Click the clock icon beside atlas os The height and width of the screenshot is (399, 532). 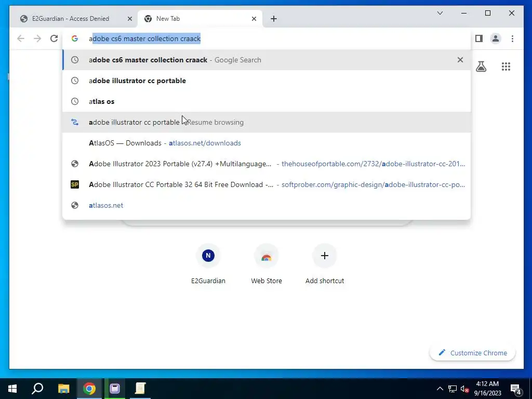coord(75,101)
